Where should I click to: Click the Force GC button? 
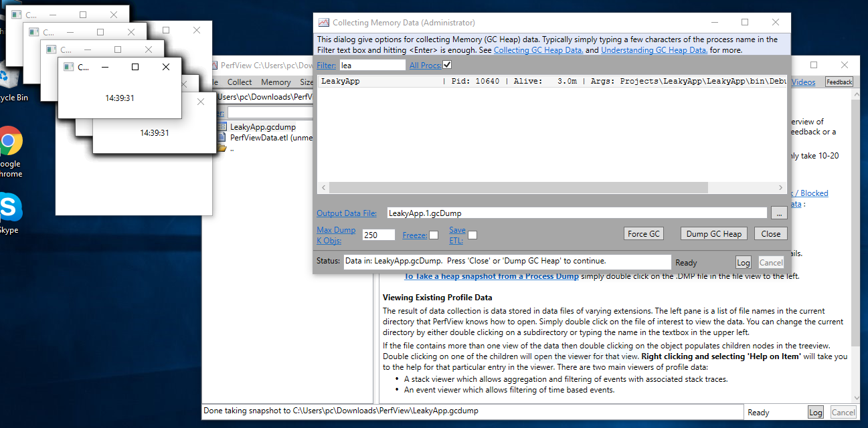coord(644,233)
